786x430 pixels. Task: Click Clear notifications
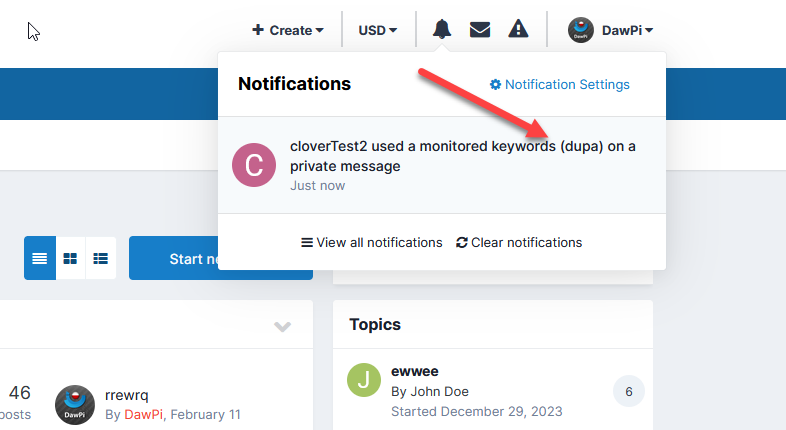tap(519, 242)
